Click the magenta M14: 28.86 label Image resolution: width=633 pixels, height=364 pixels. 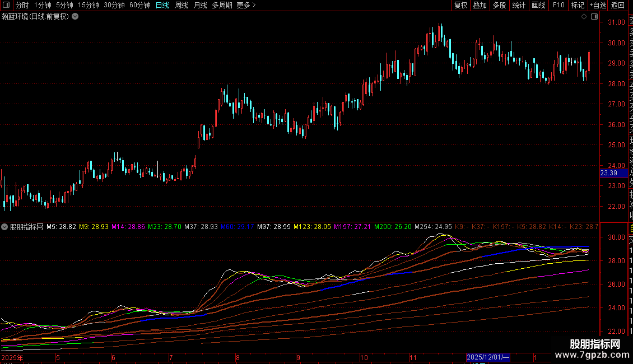[128, 227]
